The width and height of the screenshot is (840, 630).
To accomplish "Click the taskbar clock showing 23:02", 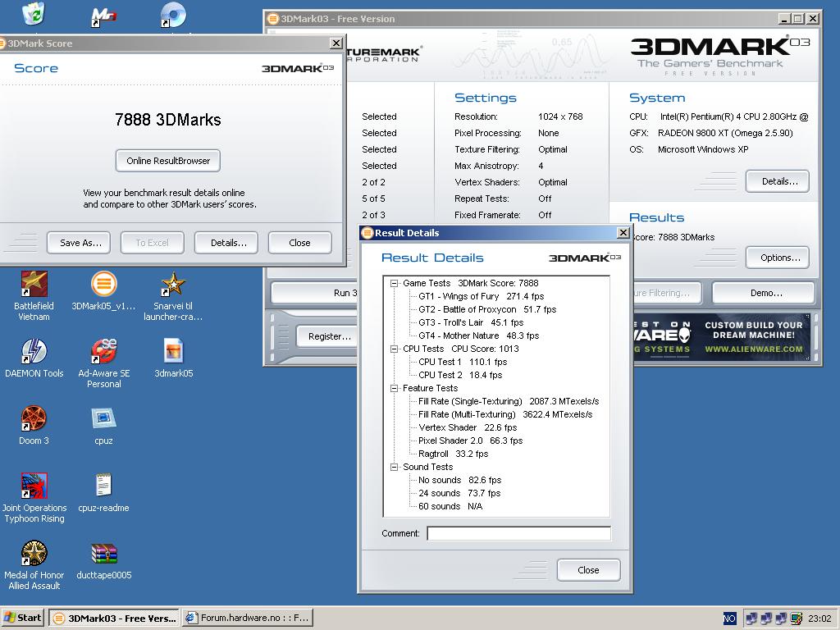I will 819,619.
